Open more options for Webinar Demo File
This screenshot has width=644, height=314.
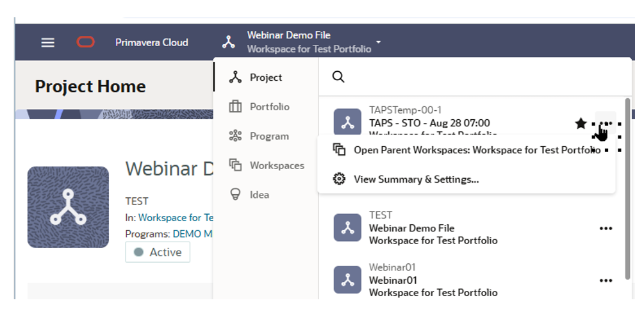[606, 228]
